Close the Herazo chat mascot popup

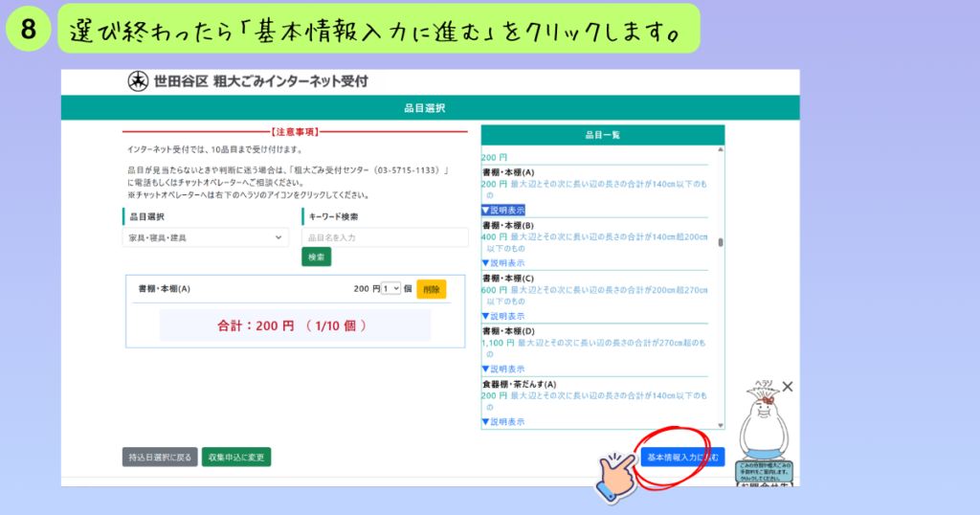click(x=788, y=387)
